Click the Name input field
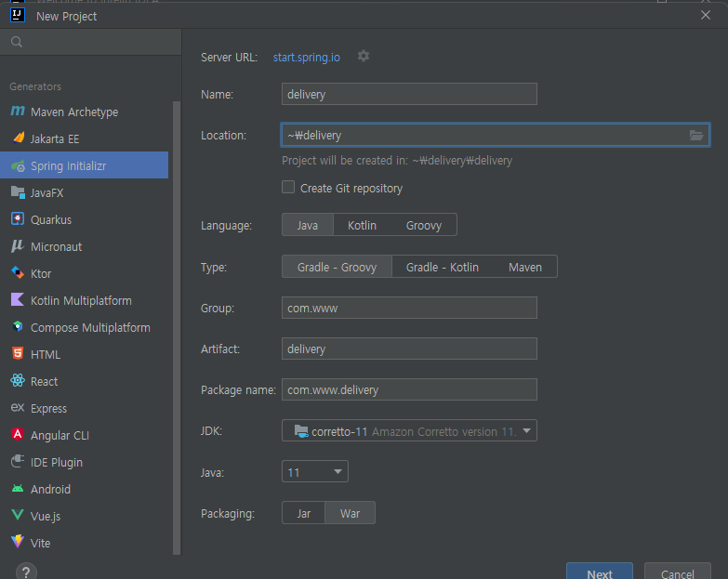728x579 pixels. [409, 94]
